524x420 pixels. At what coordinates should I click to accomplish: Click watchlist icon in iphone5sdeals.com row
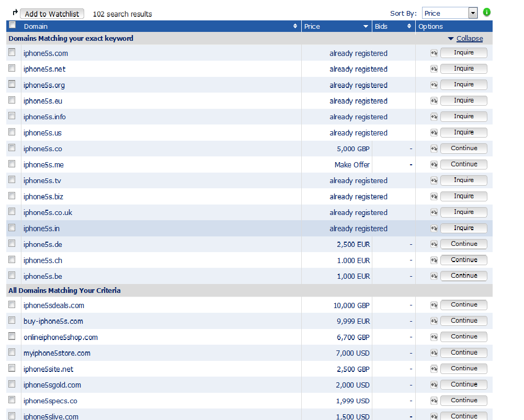(x=434, y=305)
